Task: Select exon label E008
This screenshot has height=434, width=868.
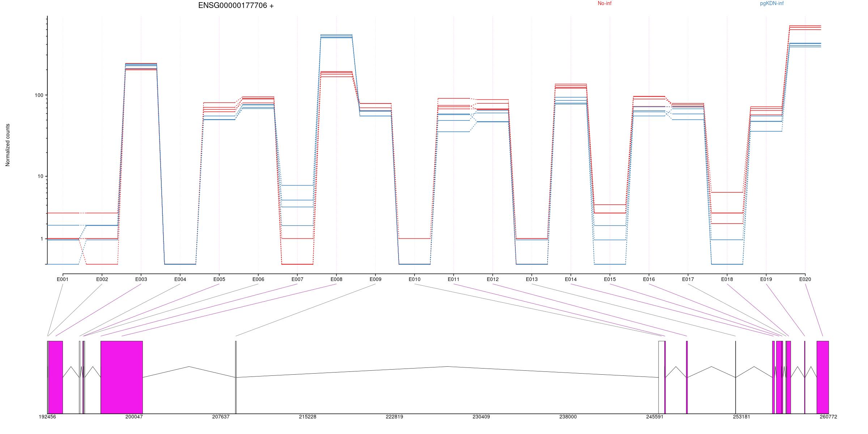Action: (x=336, y=279)
